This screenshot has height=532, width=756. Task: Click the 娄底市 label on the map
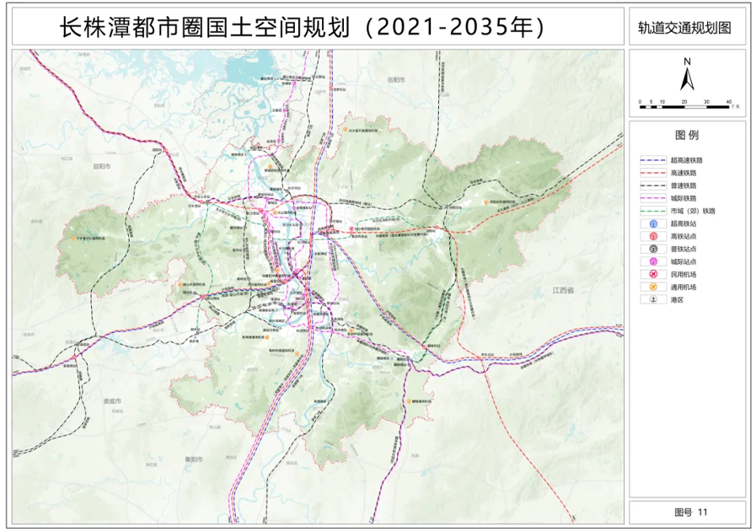pos(112,400)
